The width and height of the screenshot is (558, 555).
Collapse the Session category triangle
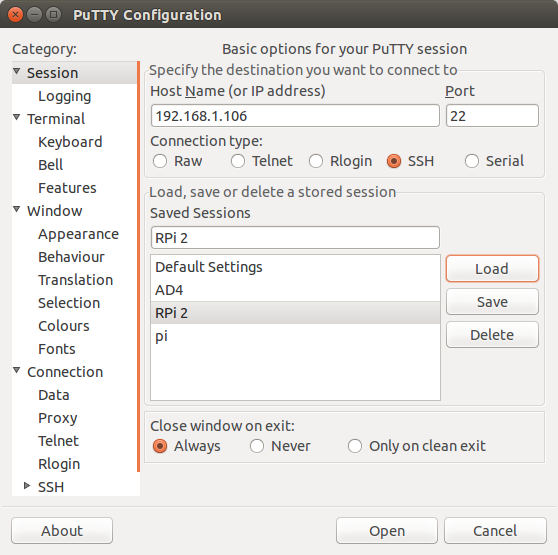17,71
